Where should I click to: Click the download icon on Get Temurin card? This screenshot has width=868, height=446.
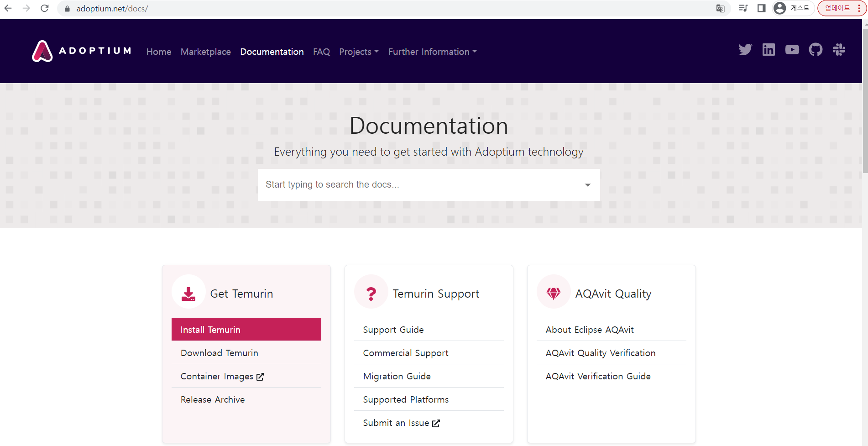[x=188, y=291]
